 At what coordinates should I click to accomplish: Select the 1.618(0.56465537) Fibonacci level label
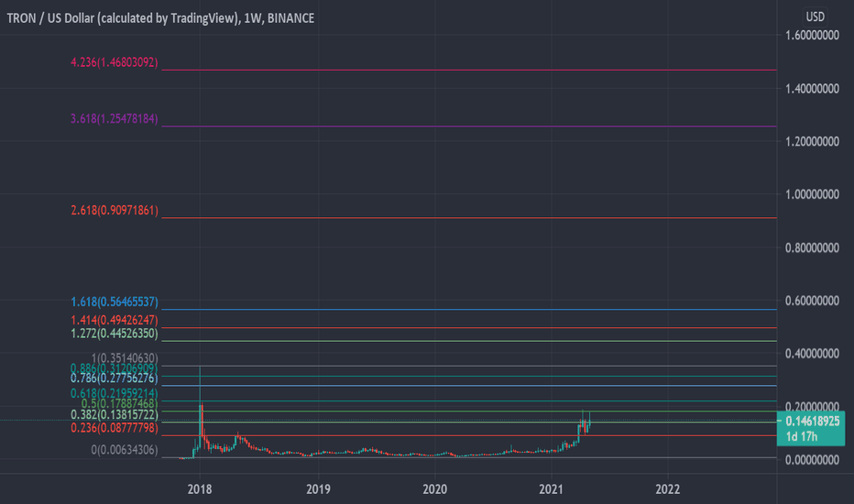pyautogui.click(x=115, y=301)
